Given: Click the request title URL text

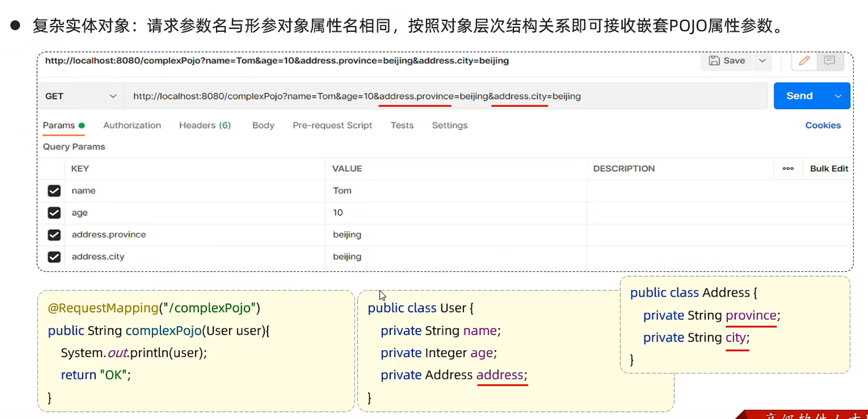Looking at the screenshot, I should click(277, 61).
